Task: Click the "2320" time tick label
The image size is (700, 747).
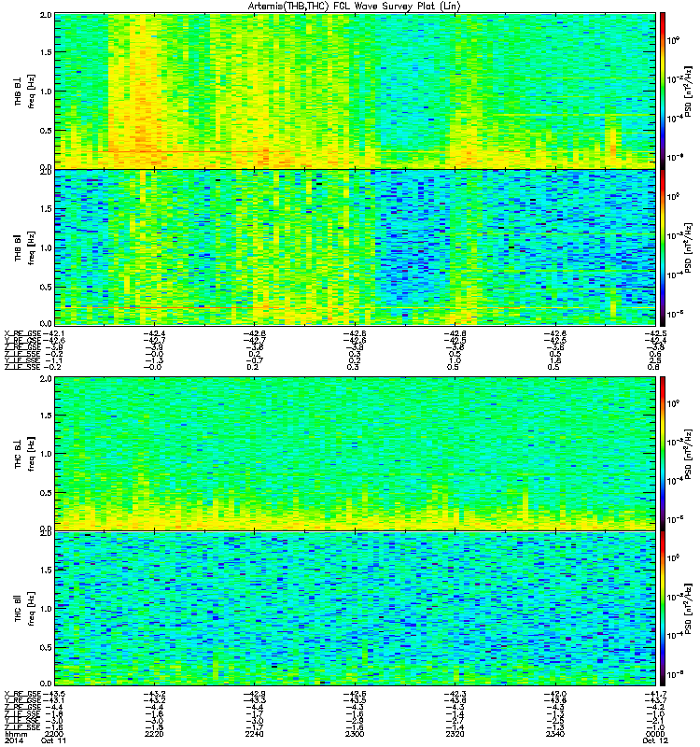Action: coord(455,734)
